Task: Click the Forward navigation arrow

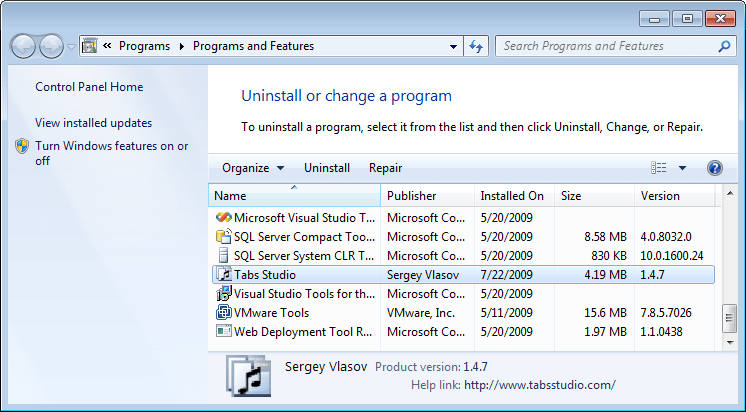Action: [x=51, y=47]
